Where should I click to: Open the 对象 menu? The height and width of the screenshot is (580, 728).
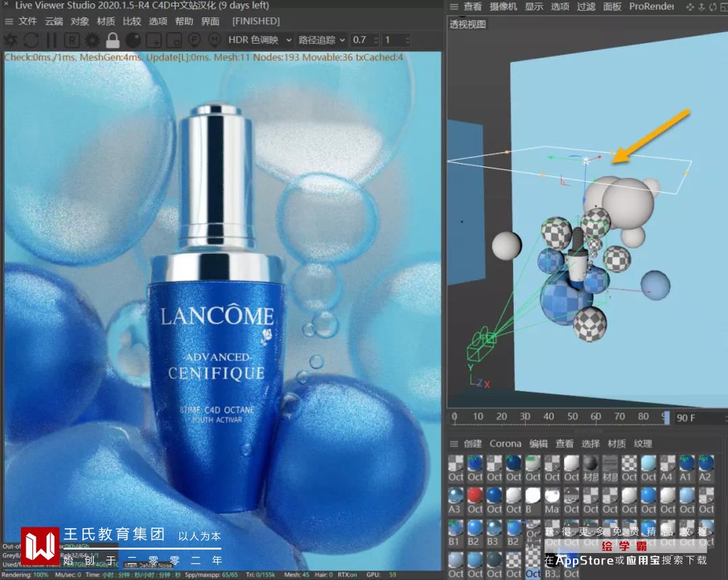(x=80, y=22)
